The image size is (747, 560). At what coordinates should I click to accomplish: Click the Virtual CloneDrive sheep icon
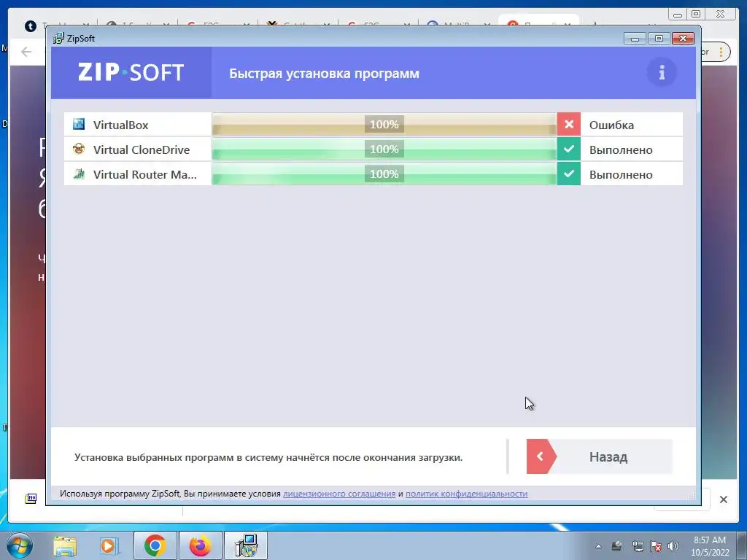pyautogui.click(x=79, y=149)
